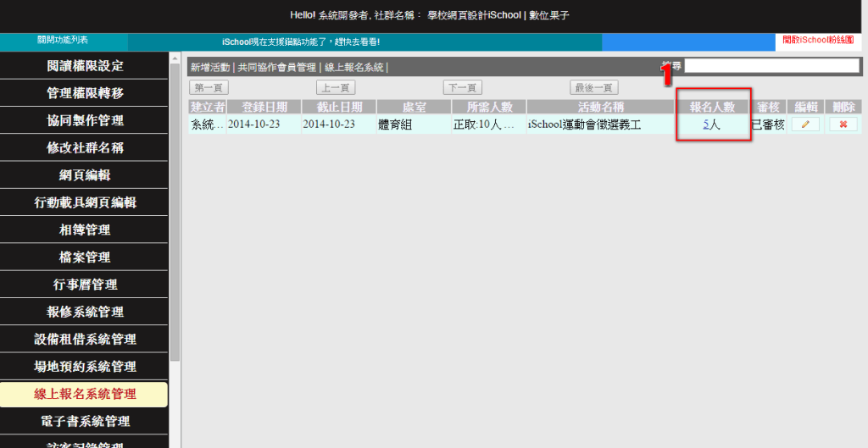Click the red X delete icon
Viewport: 868px width, 448px height.
pos(843,124)
